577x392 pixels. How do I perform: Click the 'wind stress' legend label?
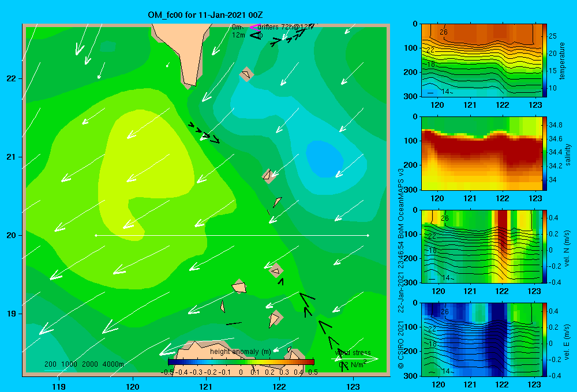pos(353,353)
